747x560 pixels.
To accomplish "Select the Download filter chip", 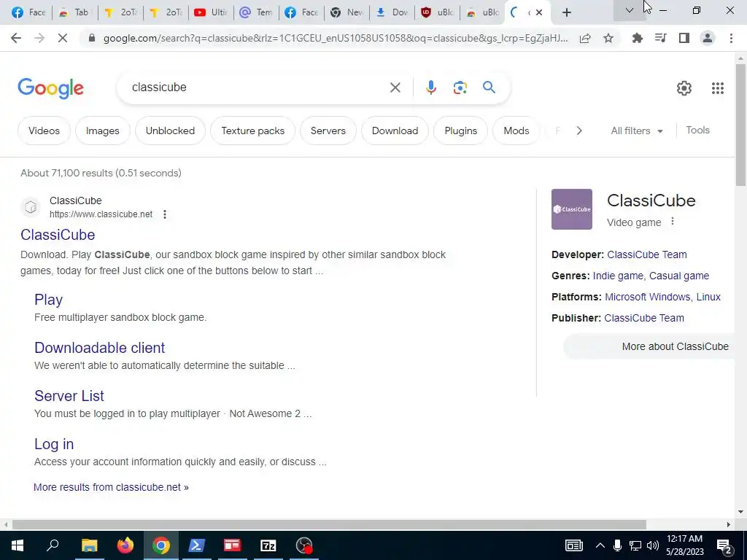I will coord(395,131).
